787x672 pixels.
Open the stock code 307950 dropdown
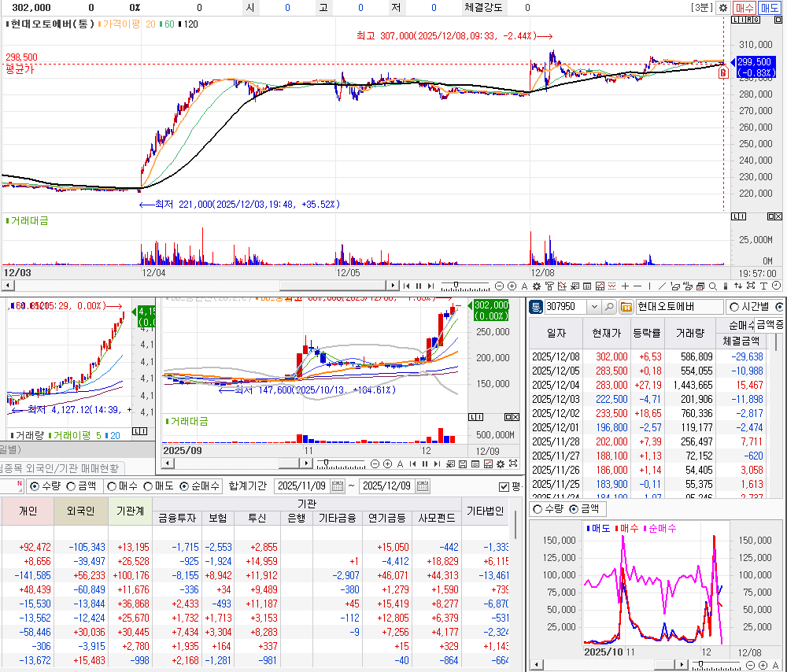594,306
